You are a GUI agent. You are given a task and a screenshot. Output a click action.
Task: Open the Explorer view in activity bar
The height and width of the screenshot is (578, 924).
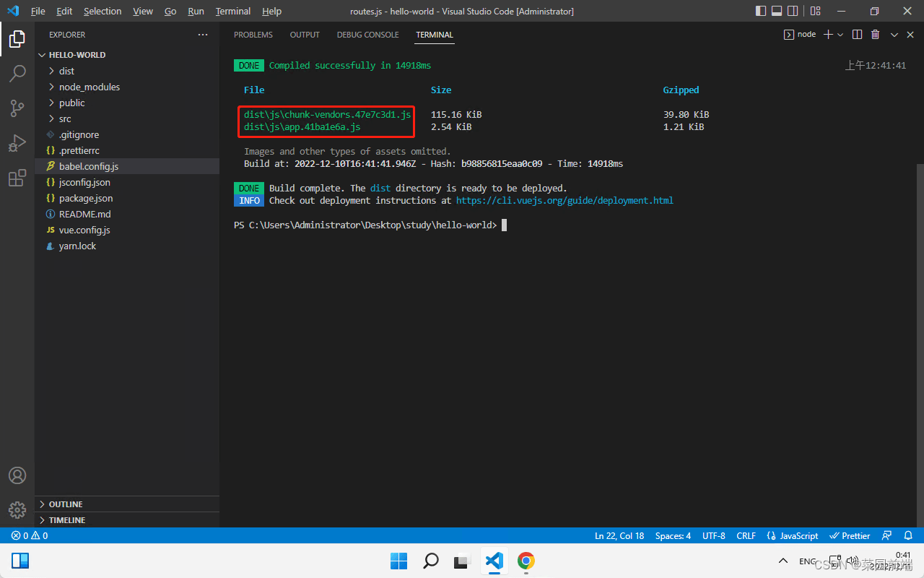(17, 39)
